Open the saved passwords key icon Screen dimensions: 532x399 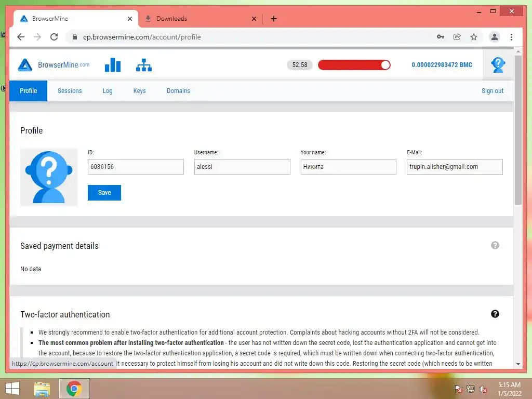pyautogui.click(x=441, y=37)
